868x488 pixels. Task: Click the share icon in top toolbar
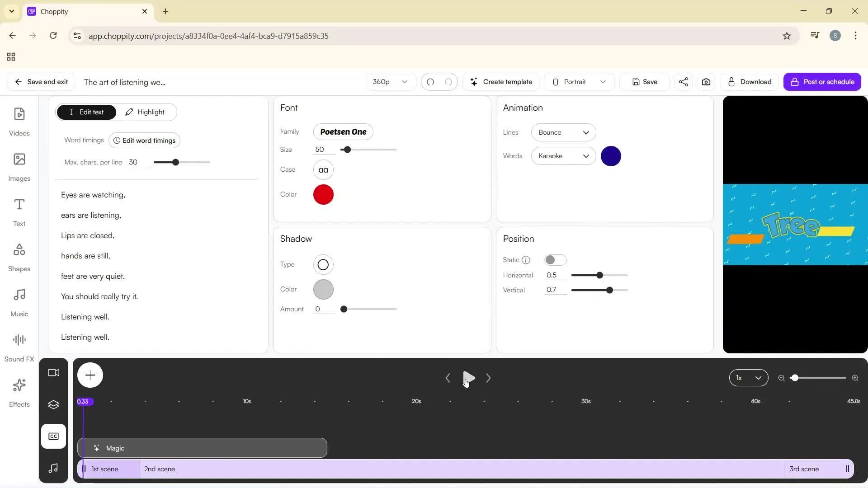pyautogui.click(x=683, y=82)
